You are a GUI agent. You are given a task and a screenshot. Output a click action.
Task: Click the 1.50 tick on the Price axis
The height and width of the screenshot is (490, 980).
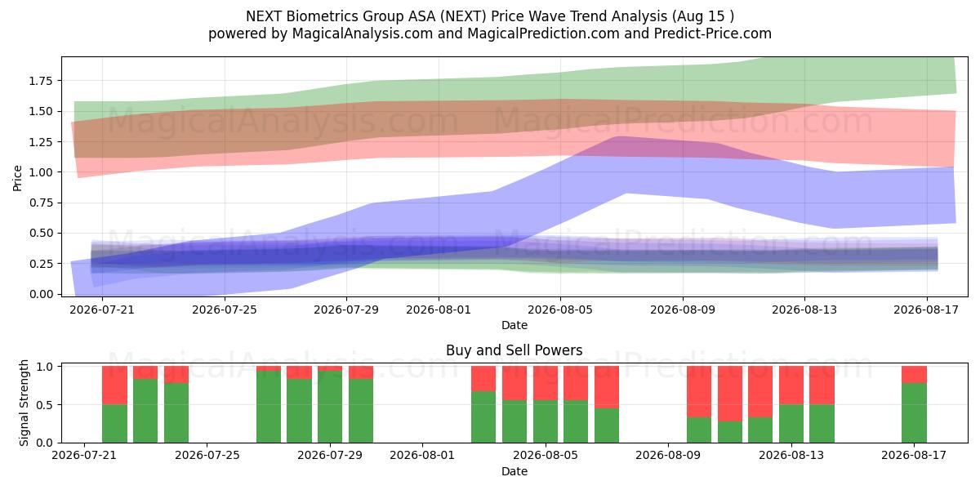(x=41, y=111)
